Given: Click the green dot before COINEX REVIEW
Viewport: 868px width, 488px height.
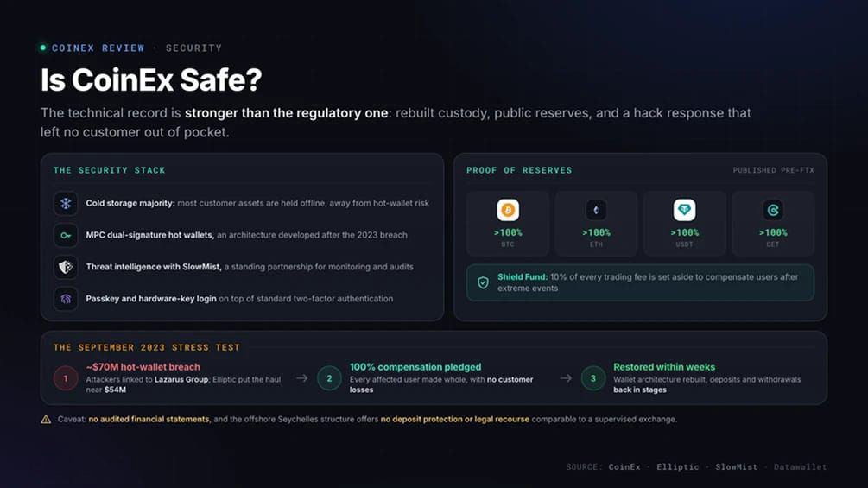Looking at the screenshot, I should point(43,48).
